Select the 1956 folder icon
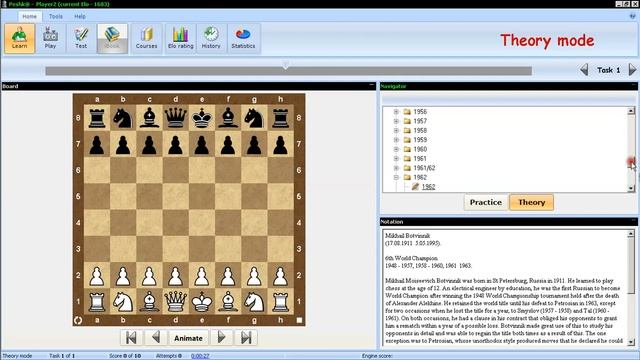The height and width of the screenshot is (360, 640). coord(407,111)
